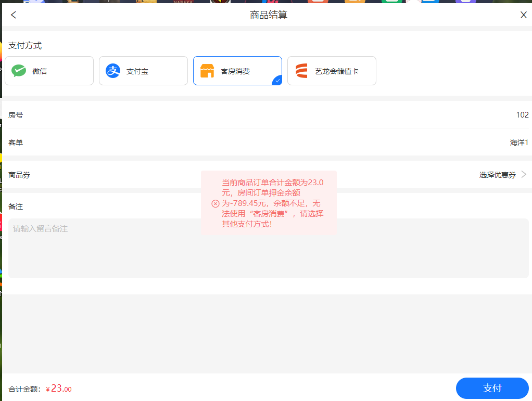
Task: Click the blue 支付 pay button
Action: pyautogui.click(x=492, y=388)
